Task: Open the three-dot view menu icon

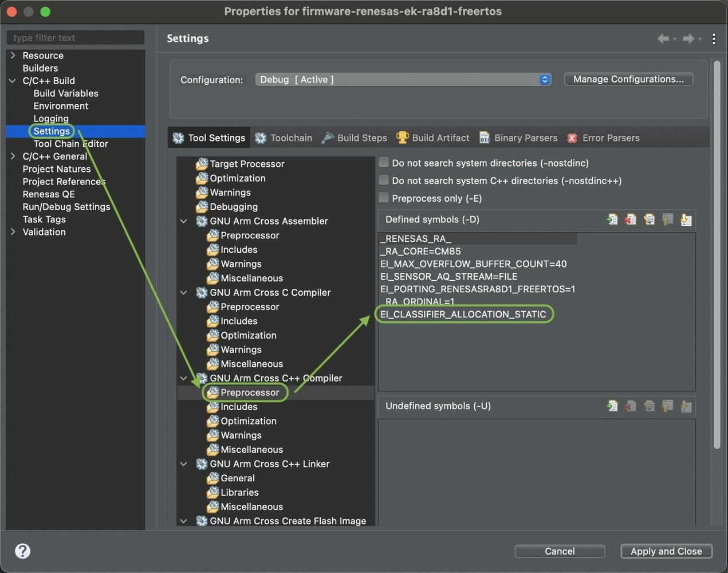Action: (x=714, y=38)
